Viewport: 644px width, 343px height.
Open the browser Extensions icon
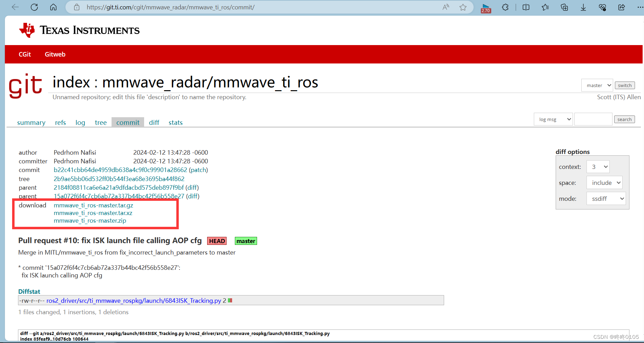505,7
